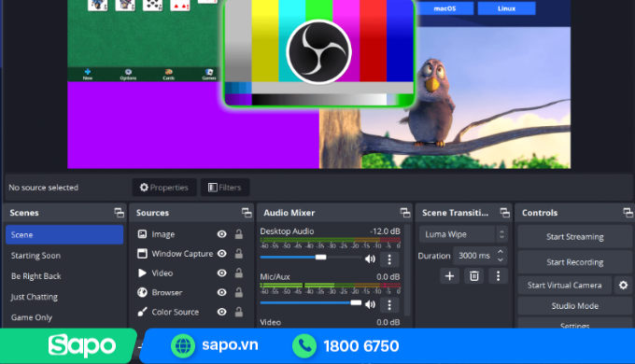Image resolution: width=635 pixels, height=364 pixels.
Task: Click the Window Capture source icon
Action: click(x=142, y=254)
